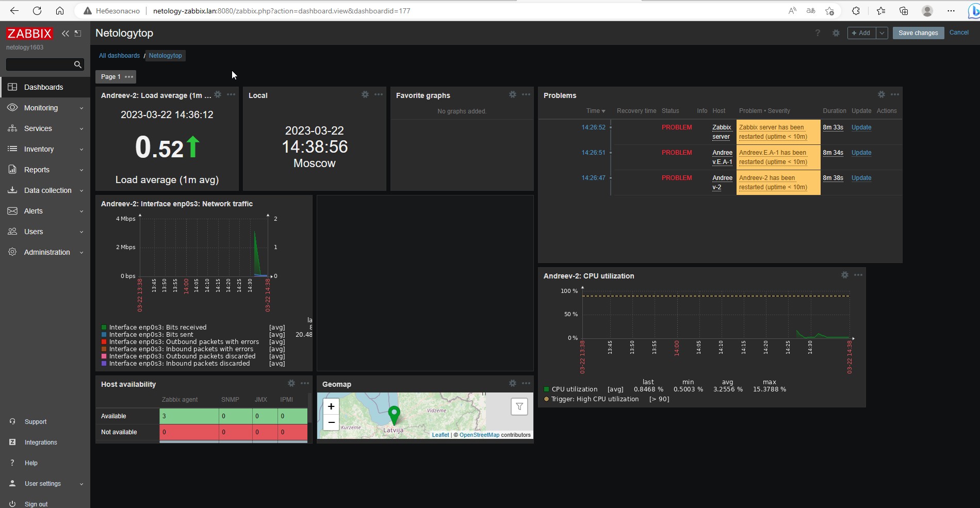
Task: Edit Geomap widget gear icon
Action: (513, 383)
